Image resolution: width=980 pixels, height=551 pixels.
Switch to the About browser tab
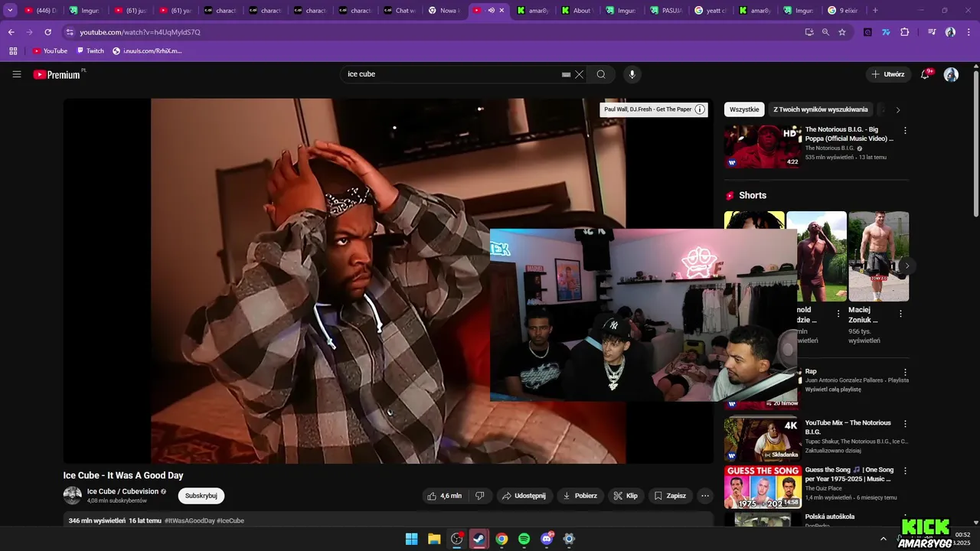pos(577,11)
